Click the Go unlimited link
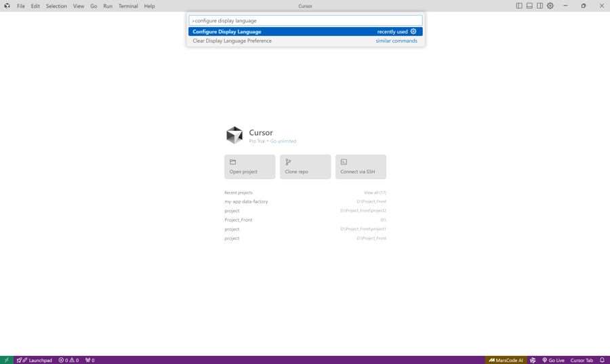The width and height of the screenshot is (610, 364). (x=283, y=141)
